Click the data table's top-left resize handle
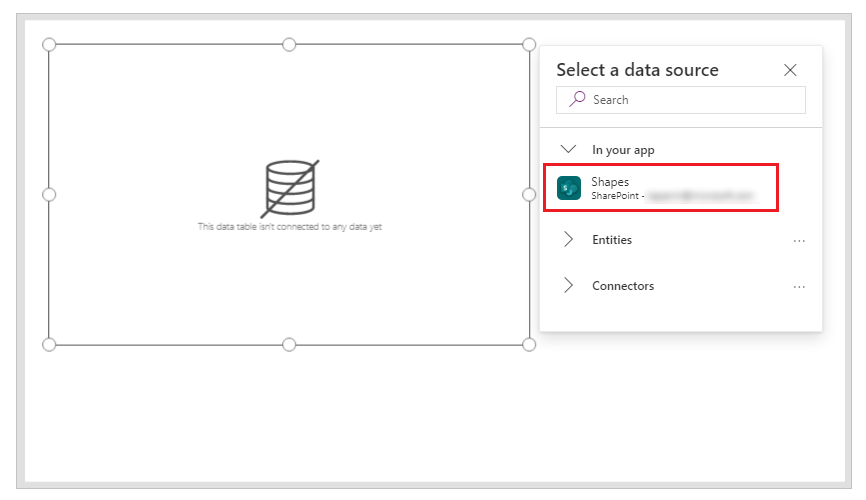 click(49, 44)
